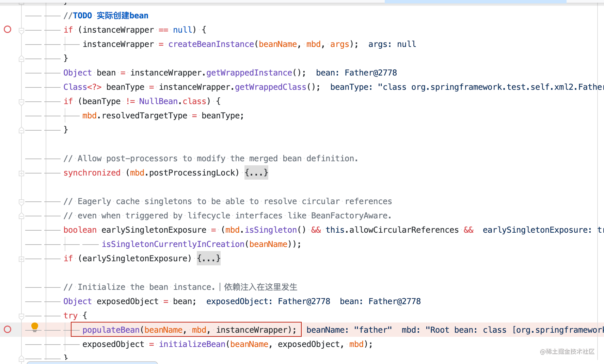Click the yellow lightbulb intention icon
Image resolution: width=604 pixels, height=364 pixels.
click(x=35, y=327)
